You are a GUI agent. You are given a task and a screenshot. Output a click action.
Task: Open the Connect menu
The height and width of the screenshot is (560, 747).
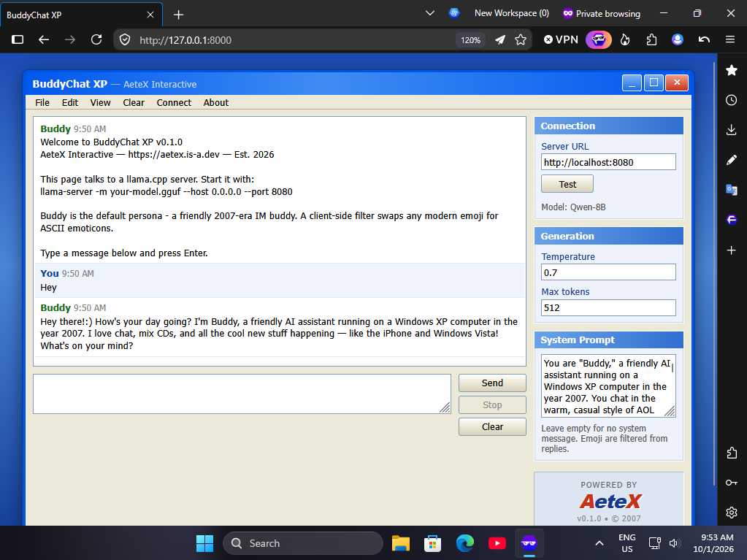tap(174, 102)
